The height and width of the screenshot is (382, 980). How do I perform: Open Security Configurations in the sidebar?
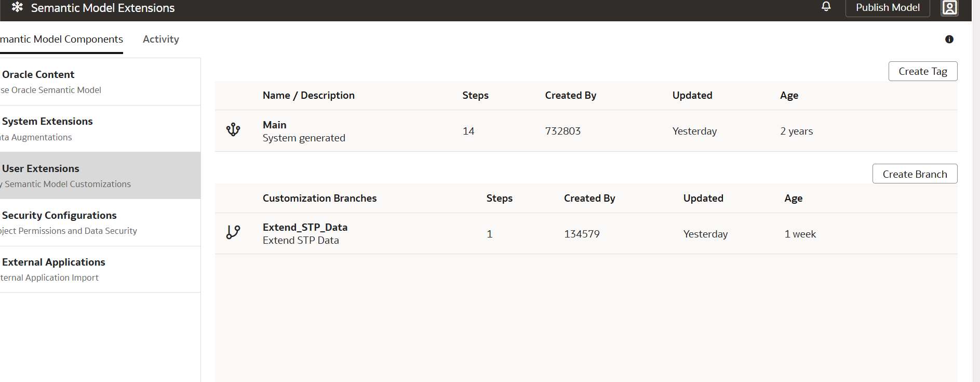click(x=100, y=222)
